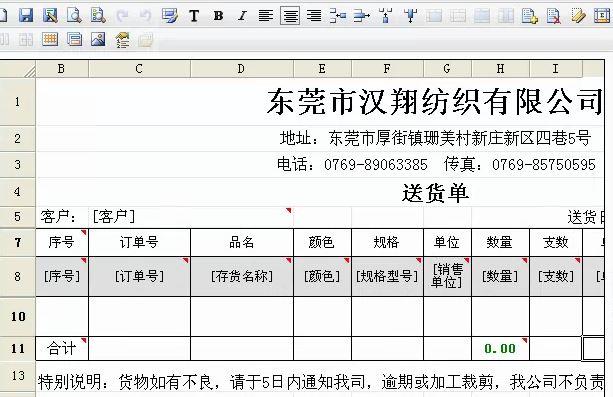
Task: Insert a picture with the image icon
Action: [x=98, y=40]
